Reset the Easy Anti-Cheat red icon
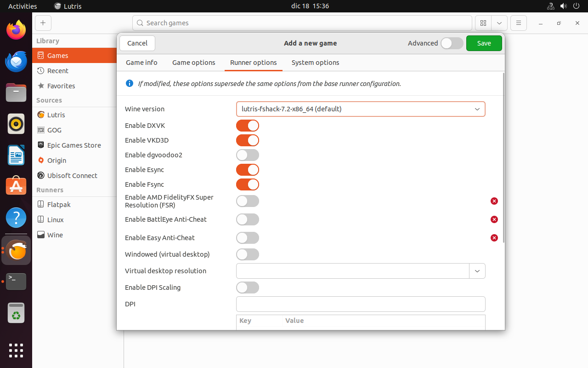 (494, 238)
